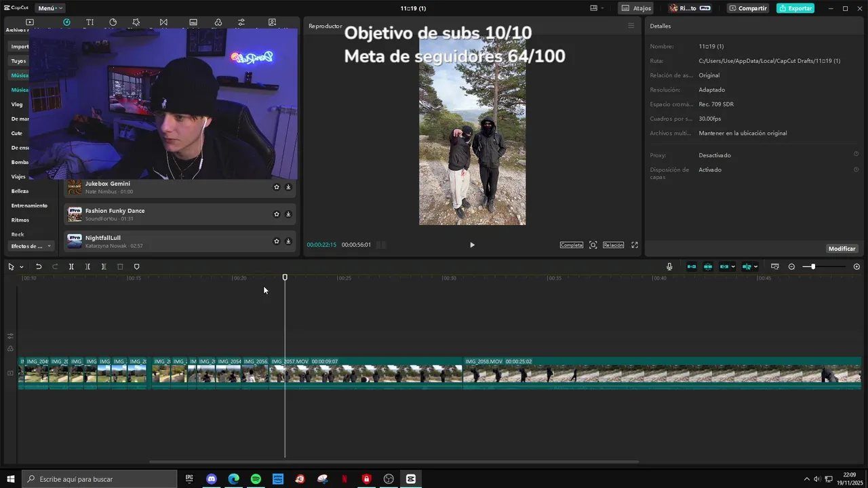
Task: Open the Text tool tab
Action: click(90, 22)
